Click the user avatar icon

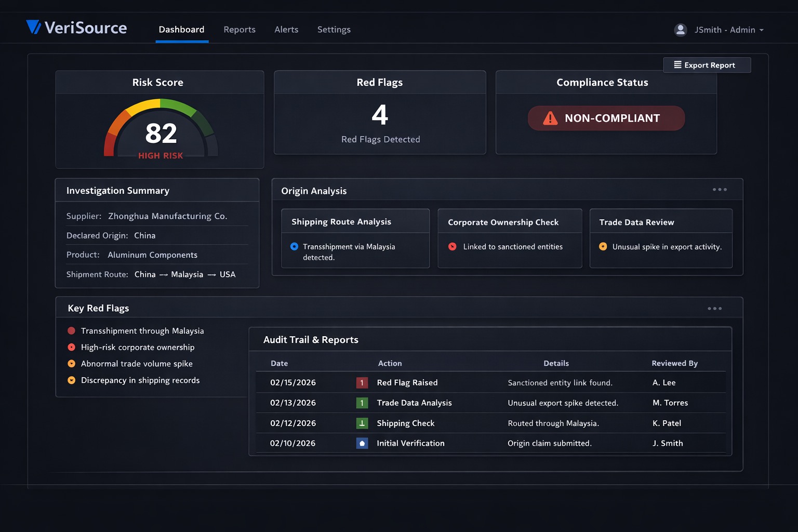(680, 30)
